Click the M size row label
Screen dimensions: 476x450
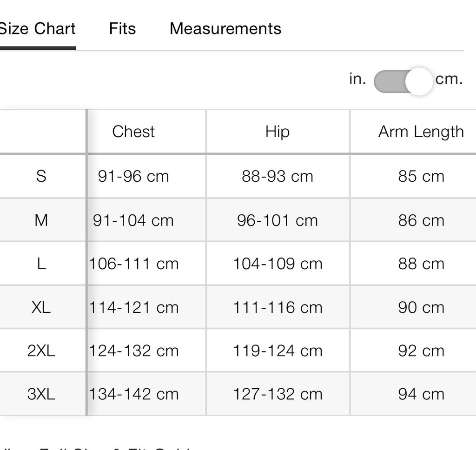click(41, 220)
